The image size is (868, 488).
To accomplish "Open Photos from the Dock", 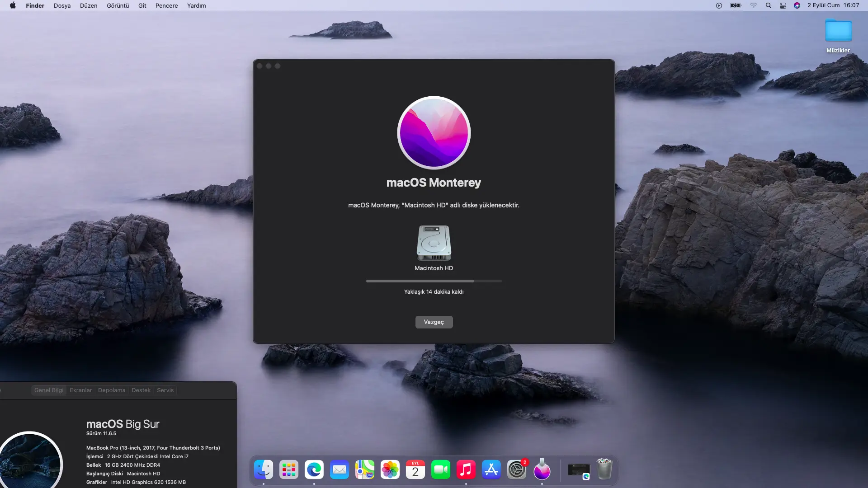I will click(390, 470).
